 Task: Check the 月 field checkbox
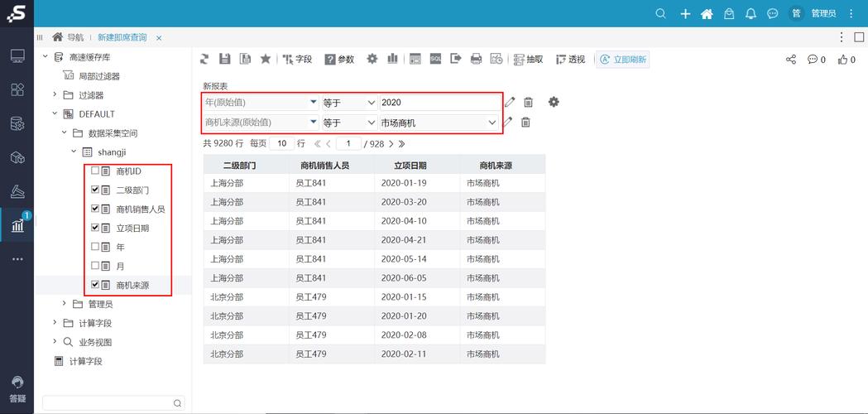point(95,266)
